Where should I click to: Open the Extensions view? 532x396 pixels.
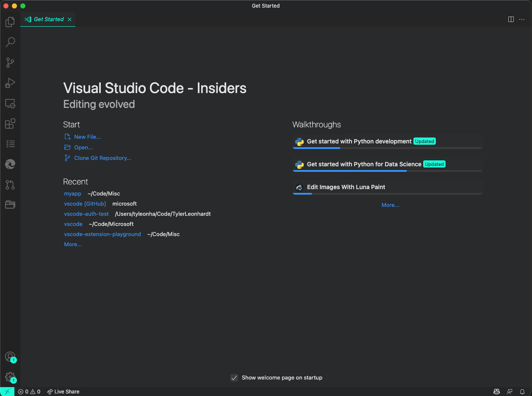pos(9,124)
